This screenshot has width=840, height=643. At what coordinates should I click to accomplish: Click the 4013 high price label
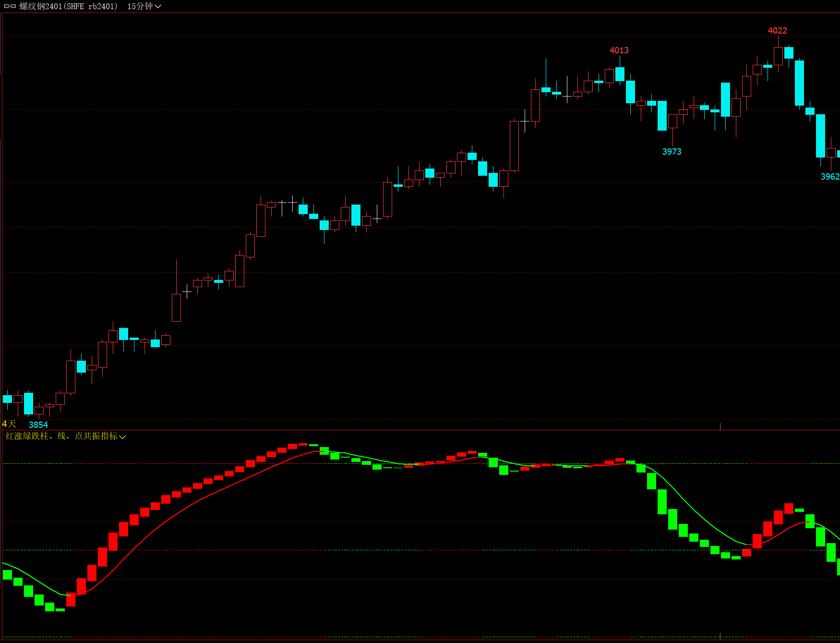pyautogui.click(x=619, y=50)
